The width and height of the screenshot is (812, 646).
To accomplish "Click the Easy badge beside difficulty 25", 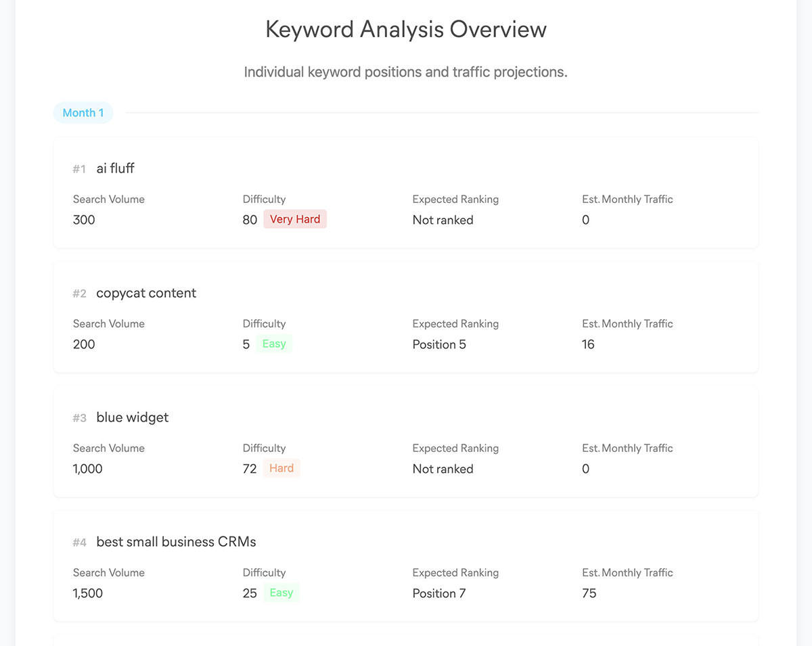I will click(281, 593).
